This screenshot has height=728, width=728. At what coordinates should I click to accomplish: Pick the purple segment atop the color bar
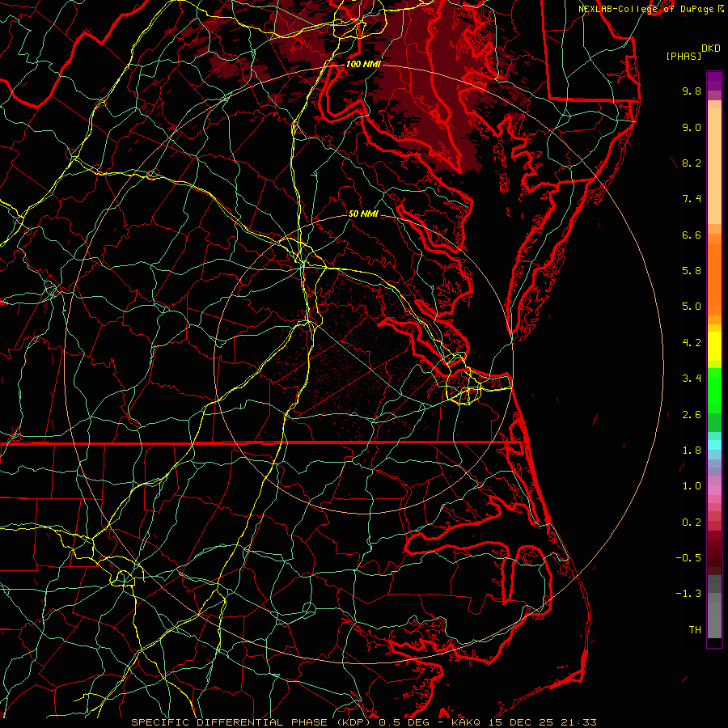point(714,81)
